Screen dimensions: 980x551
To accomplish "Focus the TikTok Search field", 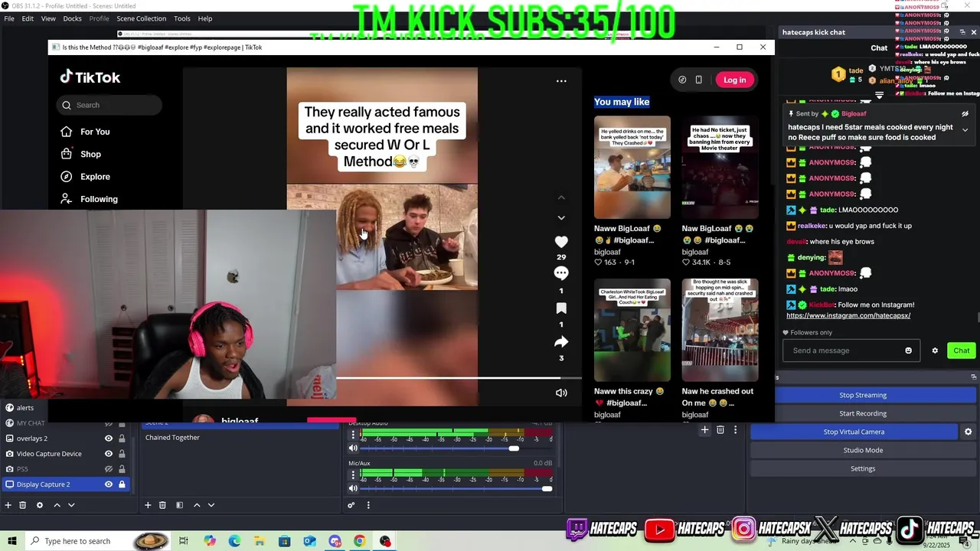I will [x=109, y=105].
